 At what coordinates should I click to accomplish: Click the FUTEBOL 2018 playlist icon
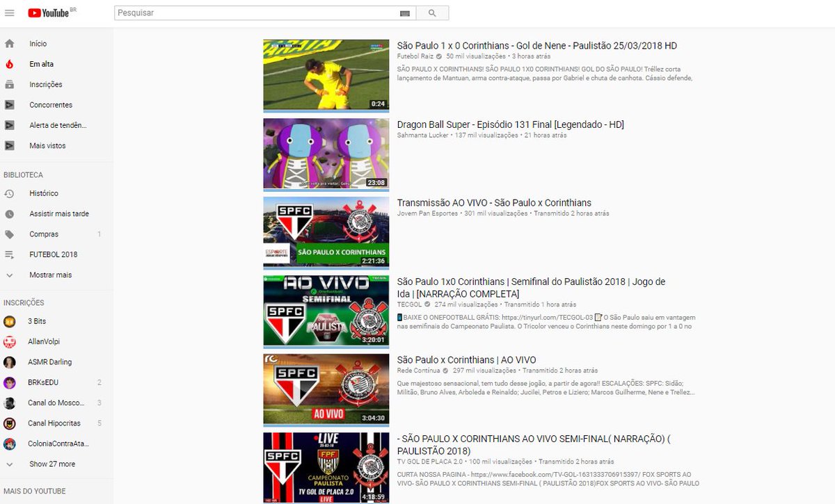(x=10, y=254)
